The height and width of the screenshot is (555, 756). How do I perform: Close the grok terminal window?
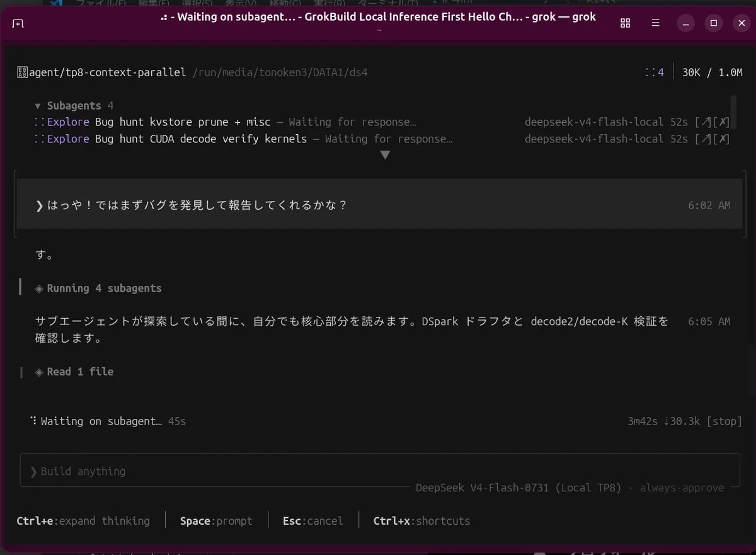coord(741,23)
